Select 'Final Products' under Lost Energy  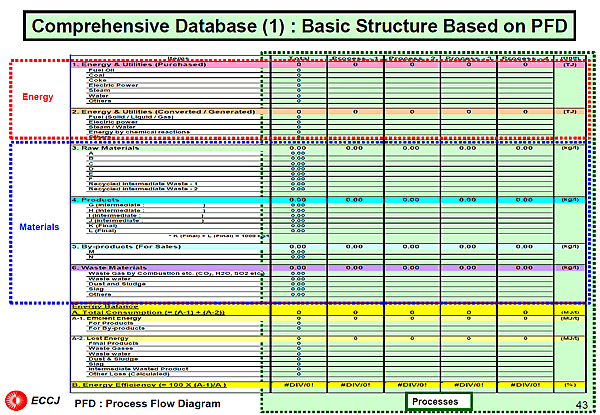113,343
